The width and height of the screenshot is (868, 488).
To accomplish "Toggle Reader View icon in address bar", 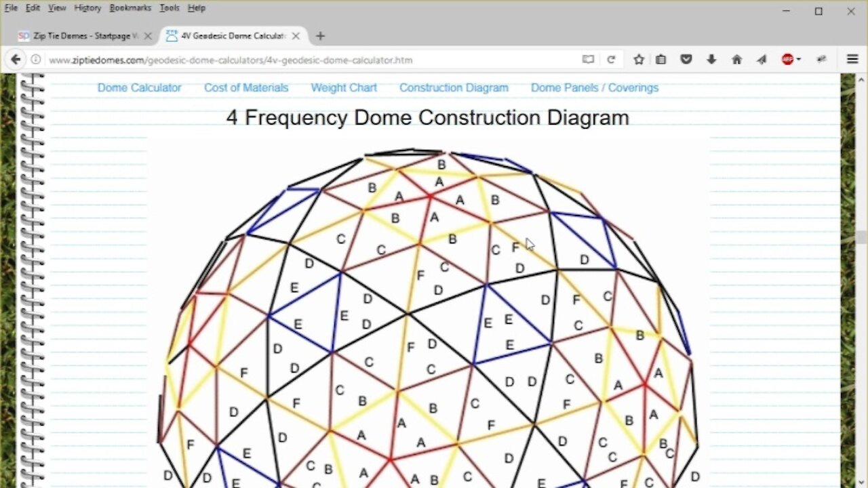I will click(x=588, y=60).
